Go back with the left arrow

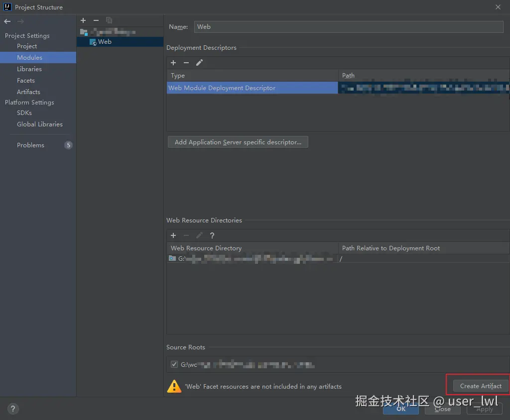coord(7,21)
